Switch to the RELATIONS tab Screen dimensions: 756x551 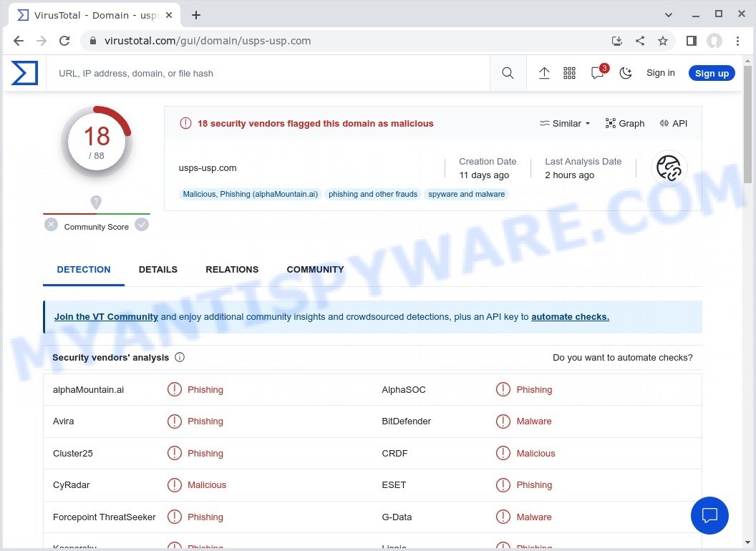[232, 270]
